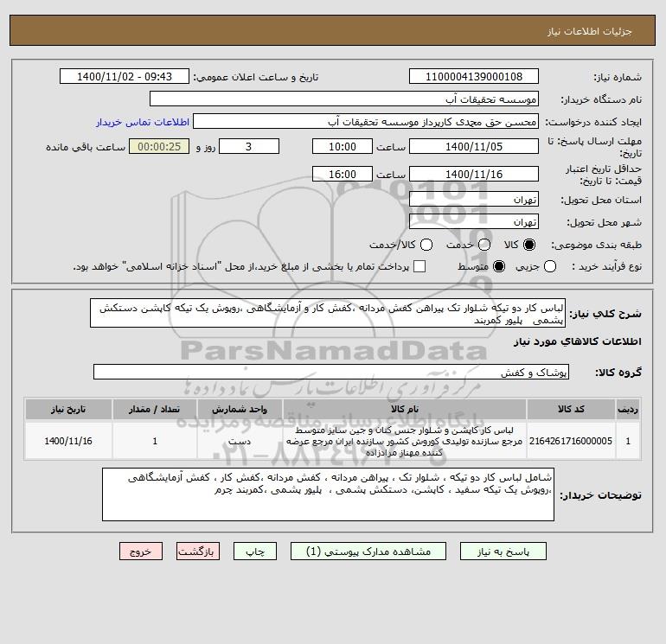
Task: Click the گروه کالا field پوشاک و کفش
Action: tap(331, 372)
